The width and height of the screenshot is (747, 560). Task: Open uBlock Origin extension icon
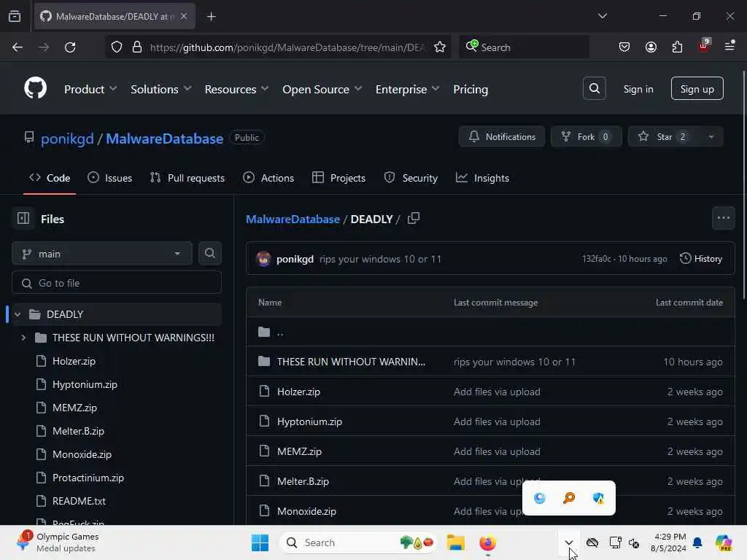click(x=704, y=46)
